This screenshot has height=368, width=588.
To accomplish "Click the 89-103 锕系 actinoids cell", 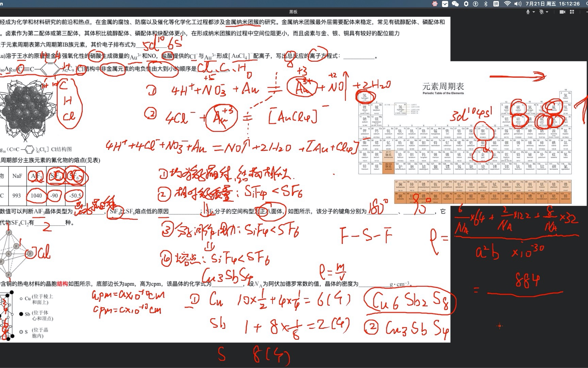I will pyautogui.click(x=388, y=168).
